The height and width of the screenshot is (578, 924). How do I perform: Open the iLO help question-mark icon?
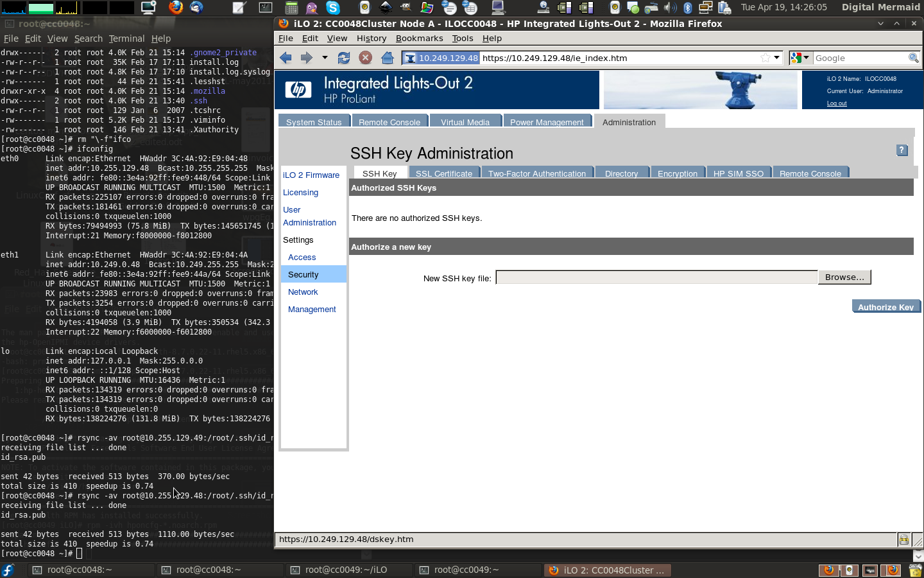(902, 150)
